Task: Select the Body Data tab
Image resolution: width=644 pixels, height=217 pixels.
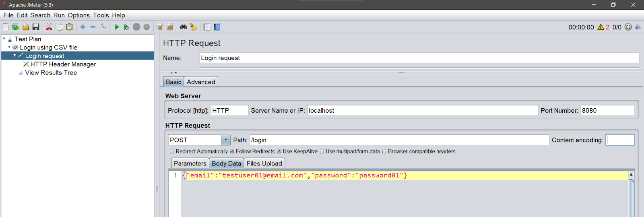Action: 226,163
